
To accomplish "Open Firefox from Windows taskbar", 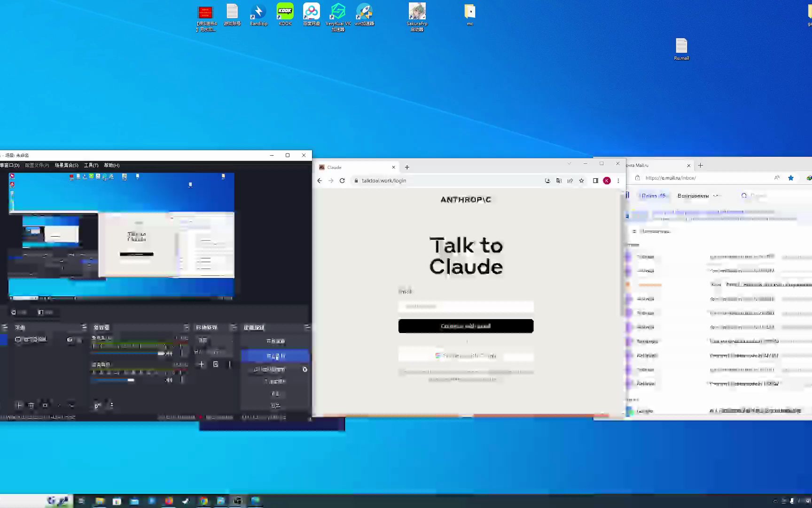I will 169,501.
